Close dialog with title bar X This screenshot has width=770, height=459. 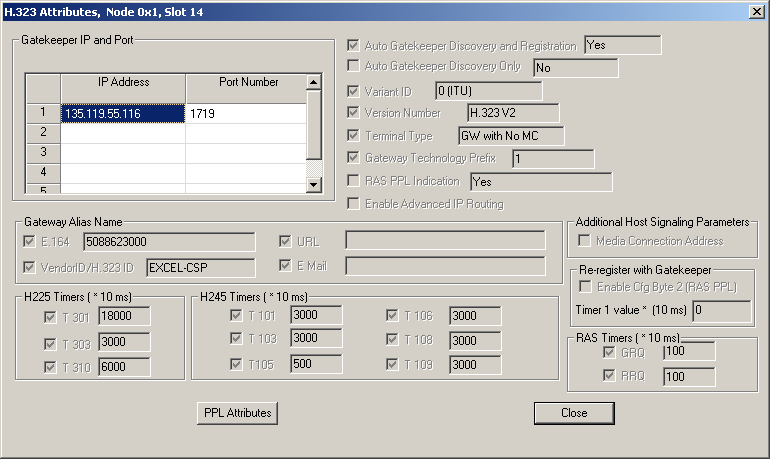[757, 11]
